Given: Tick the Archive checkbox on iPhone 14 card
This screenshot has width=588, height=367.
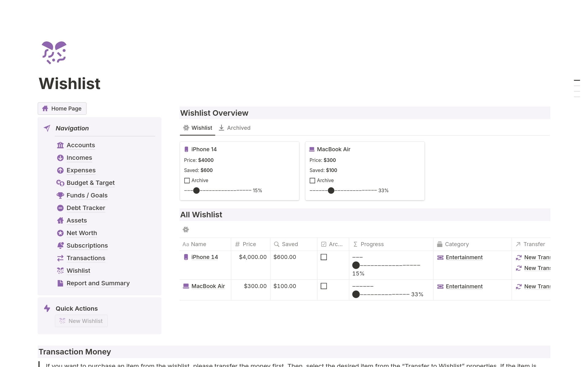Looking at the screenshot, I should pos(187,181).
